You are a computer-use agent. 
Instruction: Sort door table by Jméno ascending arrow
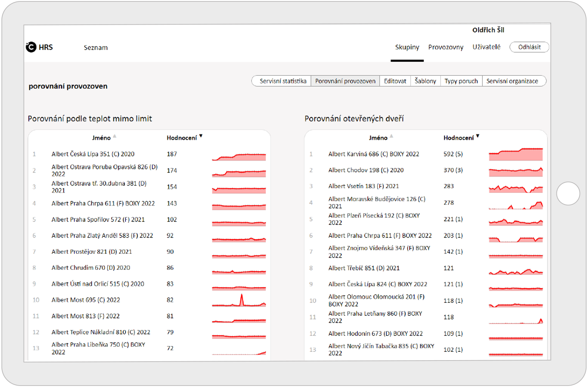(x=391, y=136)
